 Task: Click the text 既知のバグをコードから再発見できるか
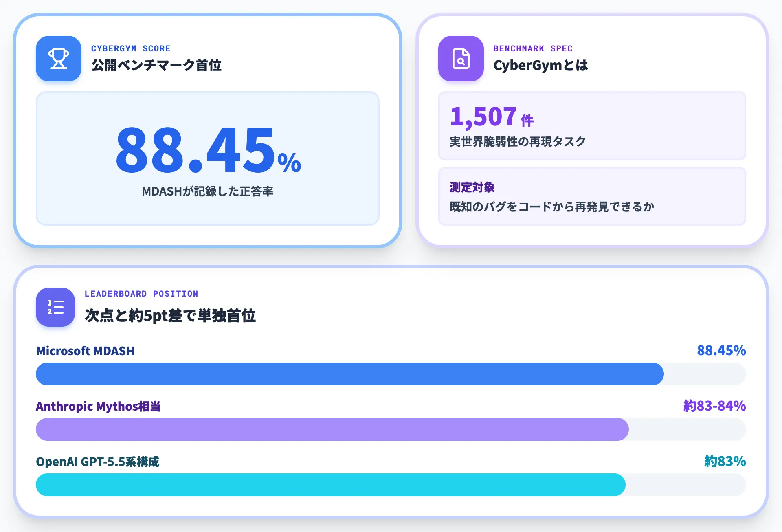point(552,207)
